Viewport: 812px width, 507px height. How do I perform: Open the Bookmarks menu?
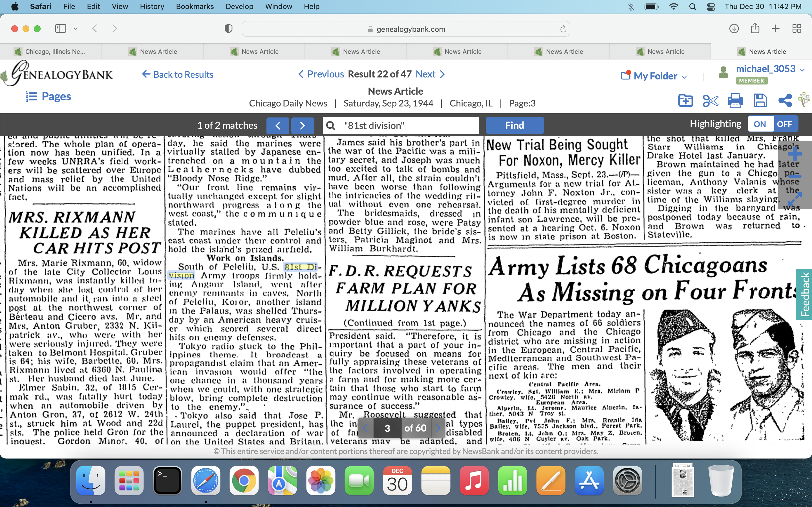click(x=195, y=6)
